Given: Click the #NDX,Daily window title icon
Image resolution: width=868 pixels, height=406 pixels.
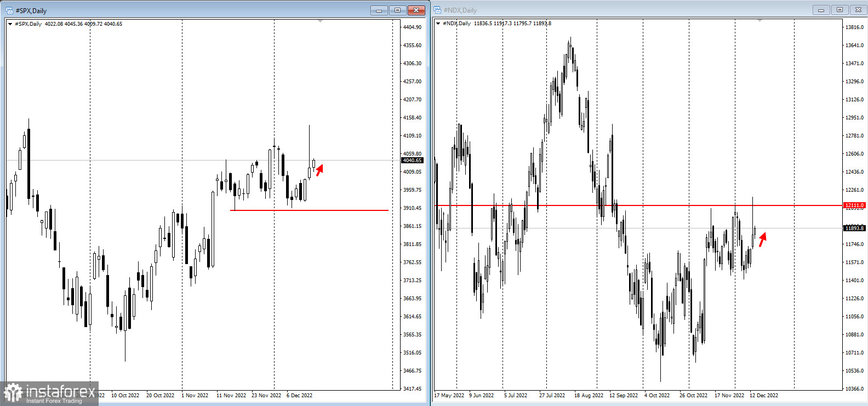Looking at the screenshot, I should coord(437,10).
